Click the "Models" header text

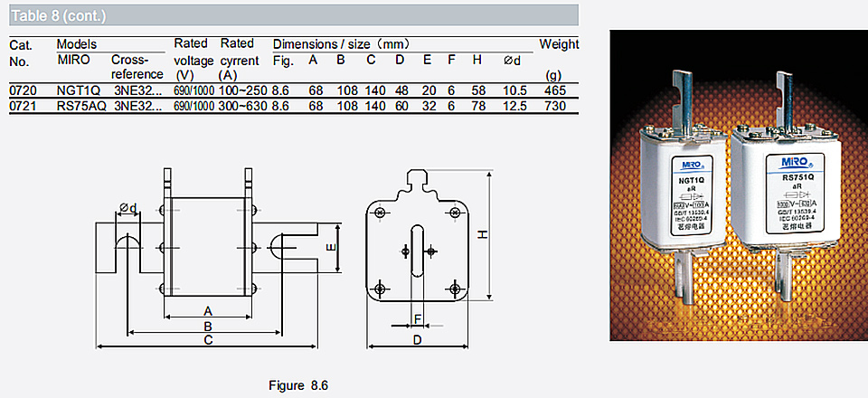coord(76,44)
